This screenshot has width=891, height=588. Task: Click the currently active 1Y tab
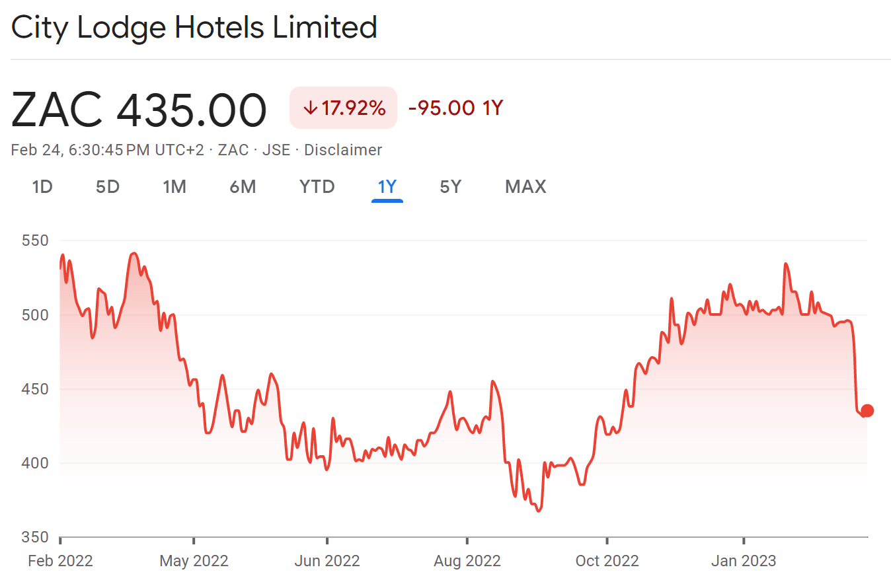pos(387,187)
